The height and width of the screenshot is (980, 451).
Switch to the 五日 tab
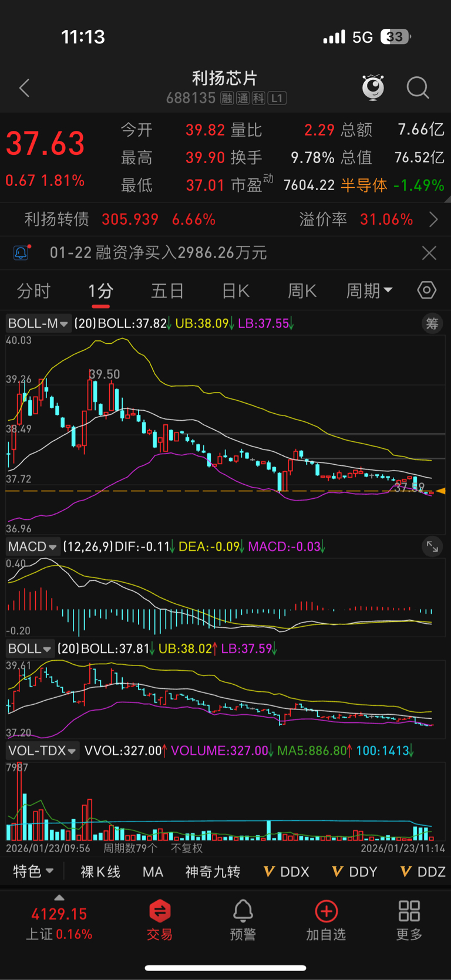click(x=167, y=290)
